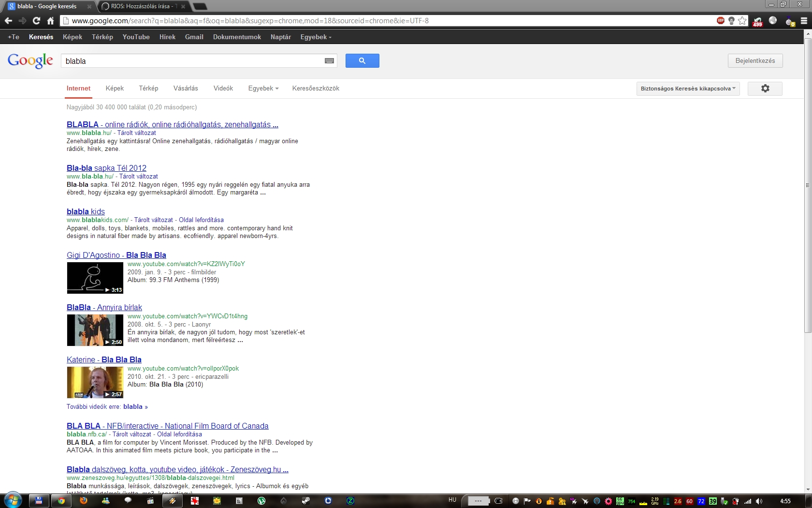Click the taskbar clock showing 4:55

(x=785, y=501)
